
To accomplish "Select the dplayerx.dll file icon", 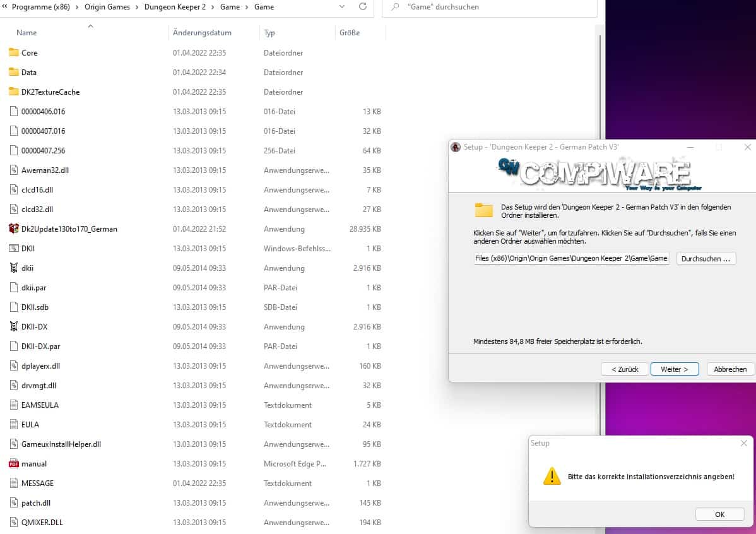I will coord(13,365).
